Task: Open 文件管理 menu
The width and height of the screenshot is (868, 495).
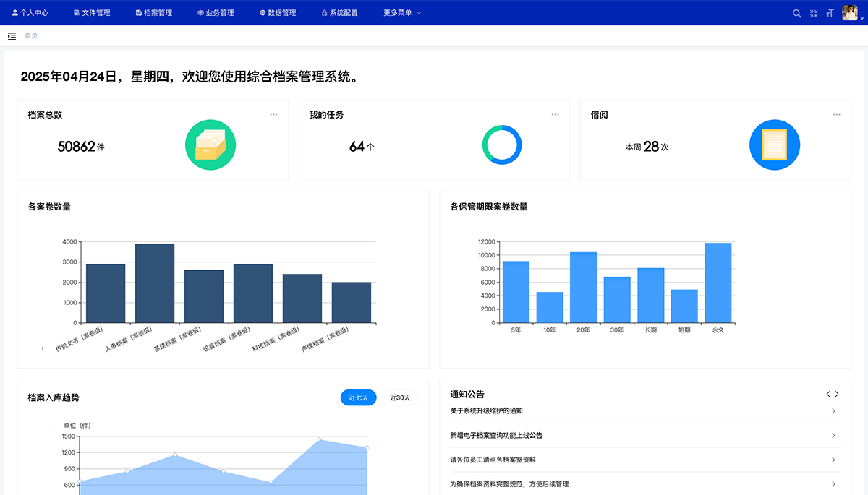Action: click(x=92, y=13)
